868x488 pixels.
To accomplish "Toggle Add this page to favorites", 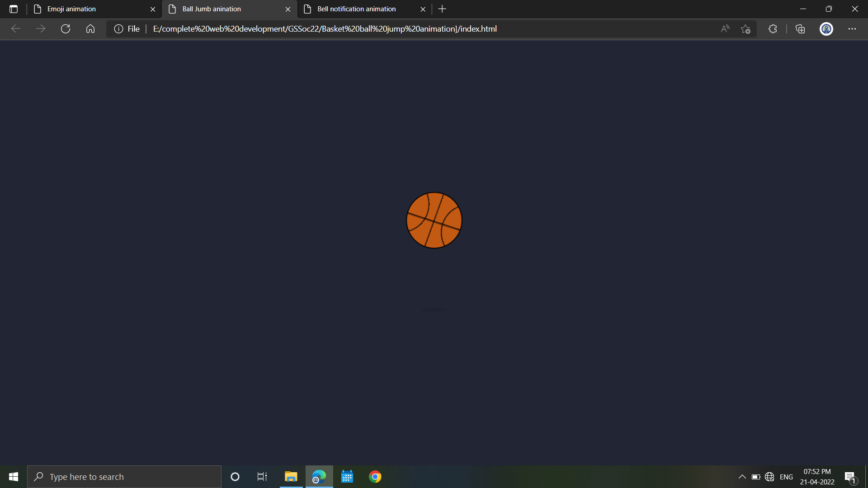I will point(745,28).
